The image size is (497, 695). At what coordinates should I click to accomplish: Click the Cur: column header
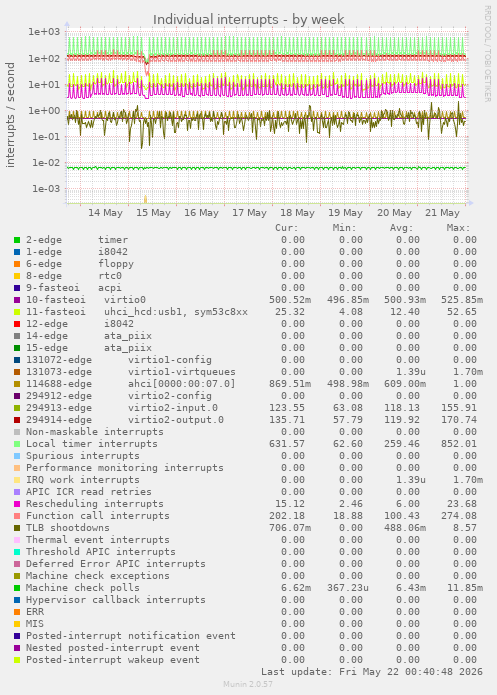pos(286,228)
